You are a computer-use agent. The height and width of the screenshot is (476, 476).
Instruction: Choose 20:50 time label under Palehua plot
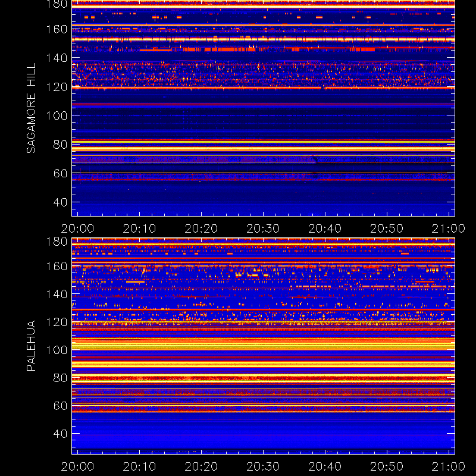[387, 466]
